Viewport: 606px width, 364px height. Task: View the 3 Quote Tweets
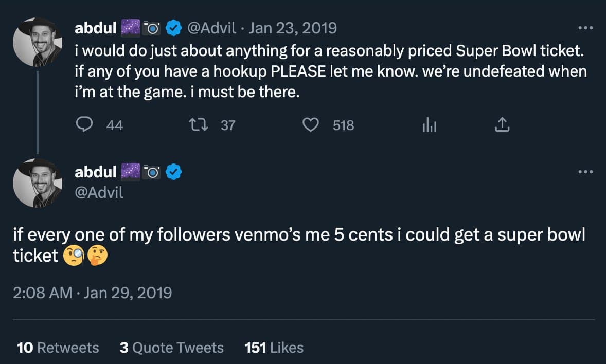coord(171,348)
